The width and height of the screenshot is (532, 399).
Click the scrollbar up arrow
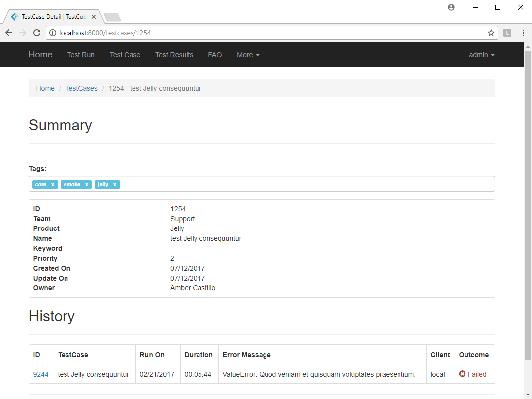(x=527, y=46)
